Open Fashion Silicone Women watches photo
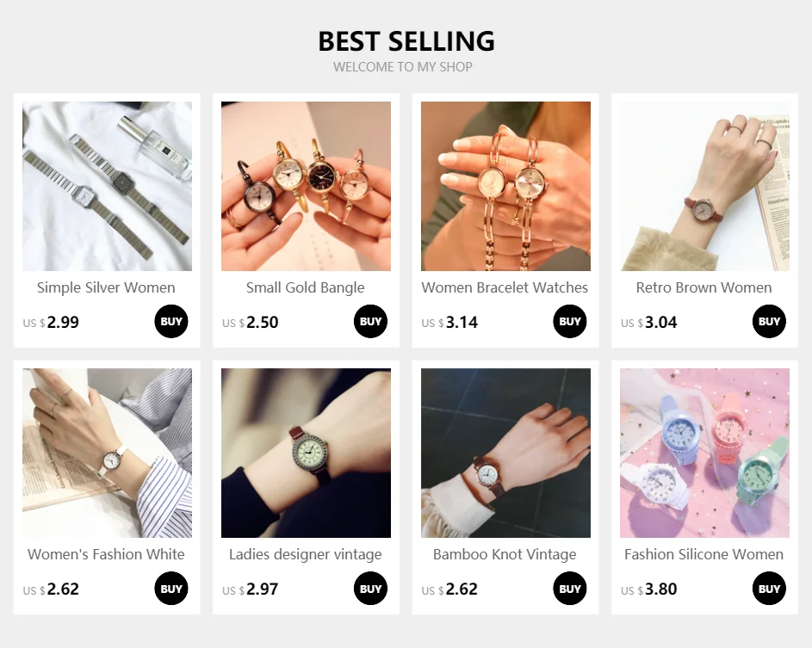Image resolution: width=812 pixels, height=648 pixels. 705,453
